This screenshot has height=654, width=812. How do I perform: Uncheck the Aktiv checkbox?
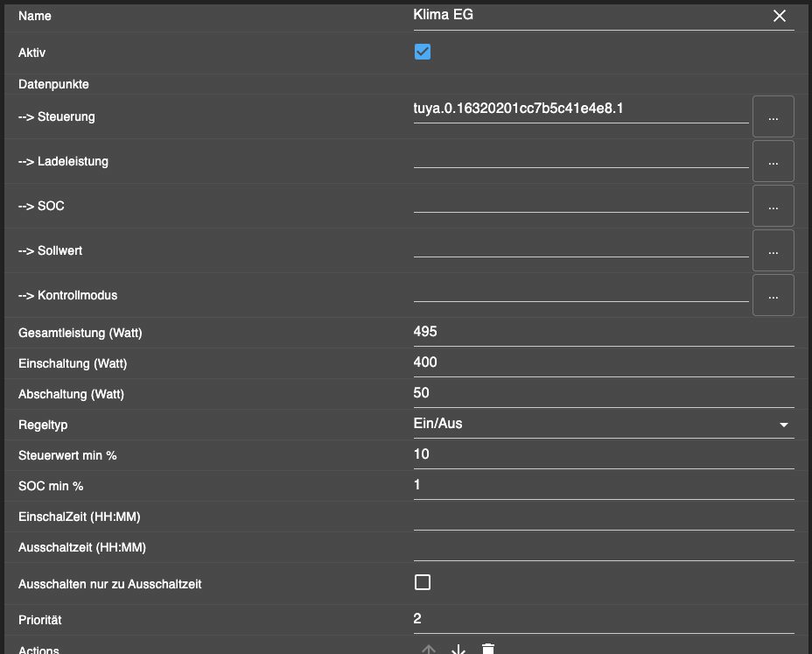tap(423, 52)
